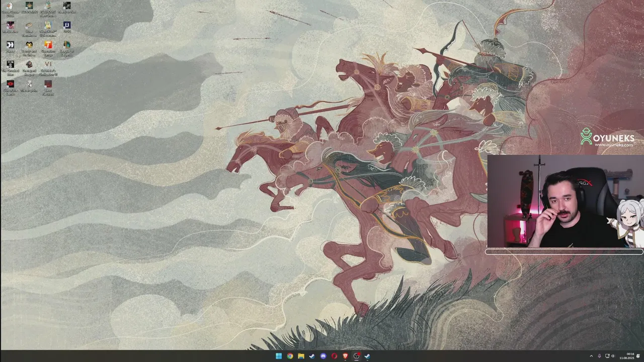Launch Sid Meier's Civilization VI shortcut
This screenshot has width=644, height=362.
pyautogui.click(x=48, y=68)
